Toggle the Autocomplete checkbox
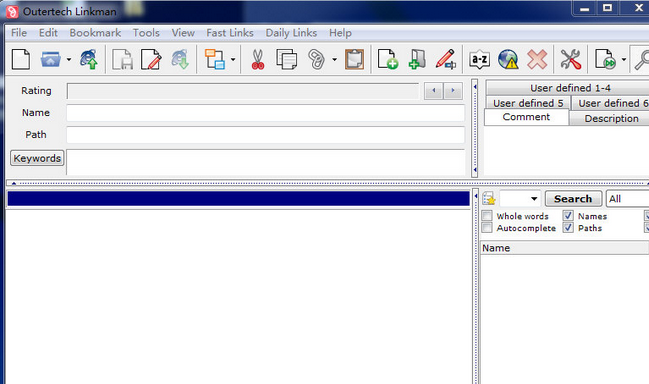The height and width of the screenshot is (384, 649). [x=487, y=228]
